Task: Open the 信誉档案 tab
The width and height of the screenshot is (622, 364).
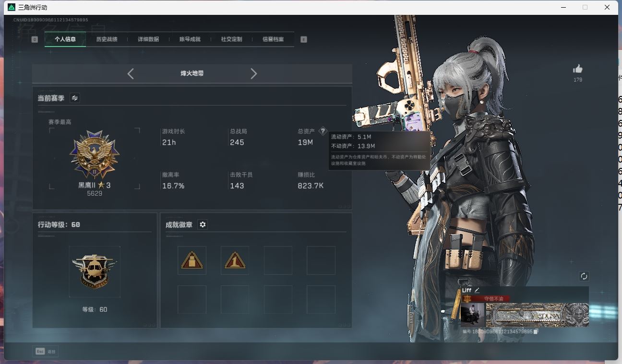Action: coord(273,39)
